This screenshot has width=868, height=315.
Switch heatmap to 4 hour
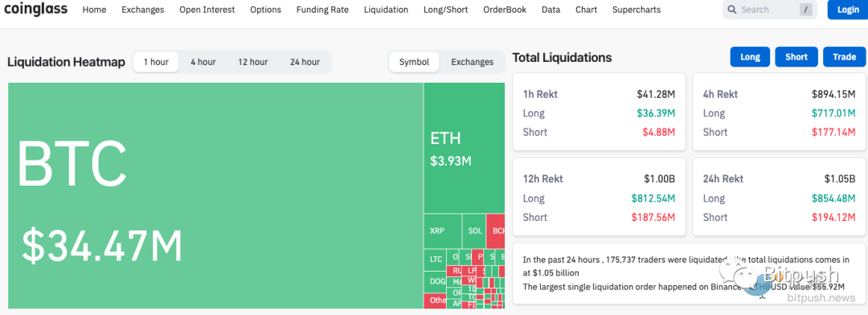pos(203,62)
